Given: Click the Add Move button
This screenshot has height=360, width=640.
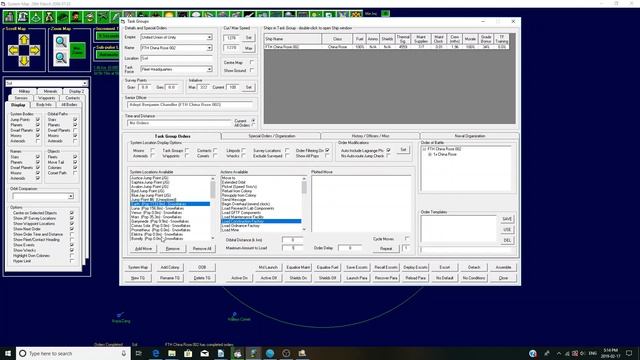Looking at the screenshot, I should pos(143,249).
